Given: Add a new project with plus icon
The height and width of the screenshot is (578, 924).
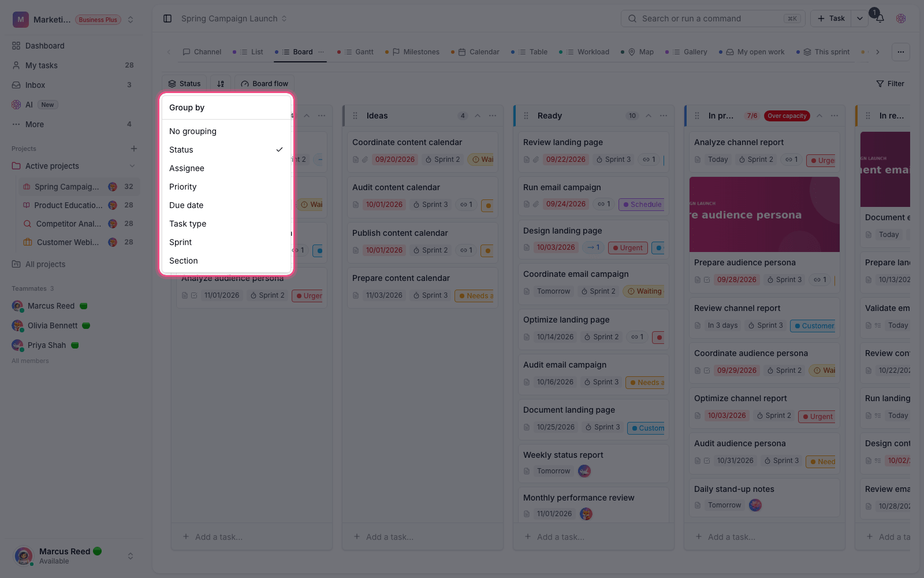Looking at the screenshot, I should 134,149.
